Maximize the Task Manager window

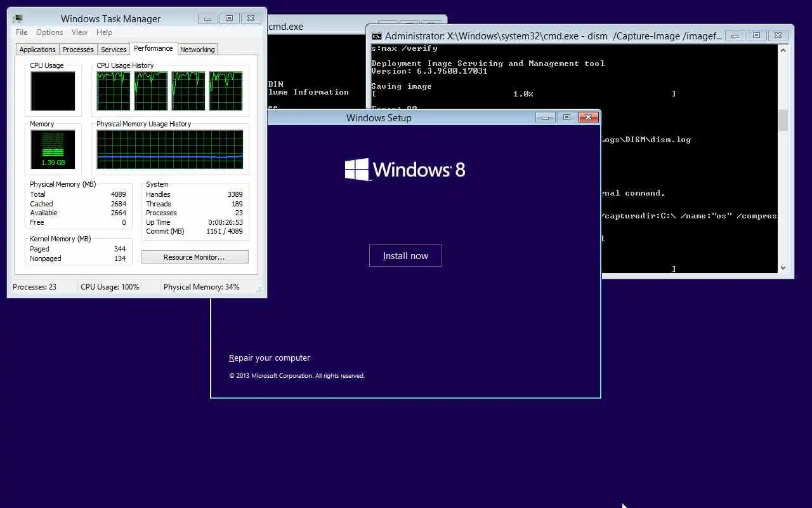point(229,18)
